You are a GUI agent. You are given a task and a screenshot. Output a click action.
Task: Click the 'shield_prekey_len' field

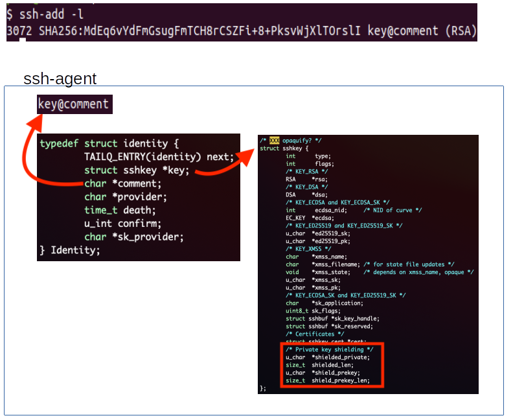pyautogui.click(x=340, y=380)
